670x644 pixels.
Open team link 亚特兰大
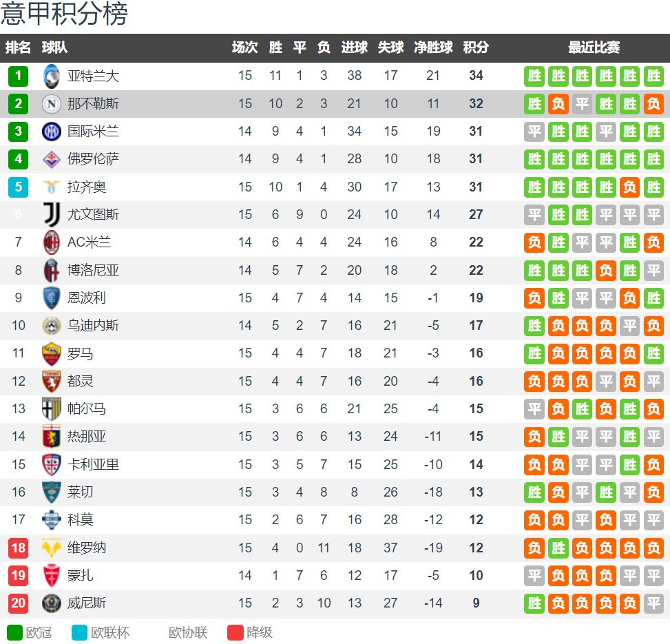[93, 76]
